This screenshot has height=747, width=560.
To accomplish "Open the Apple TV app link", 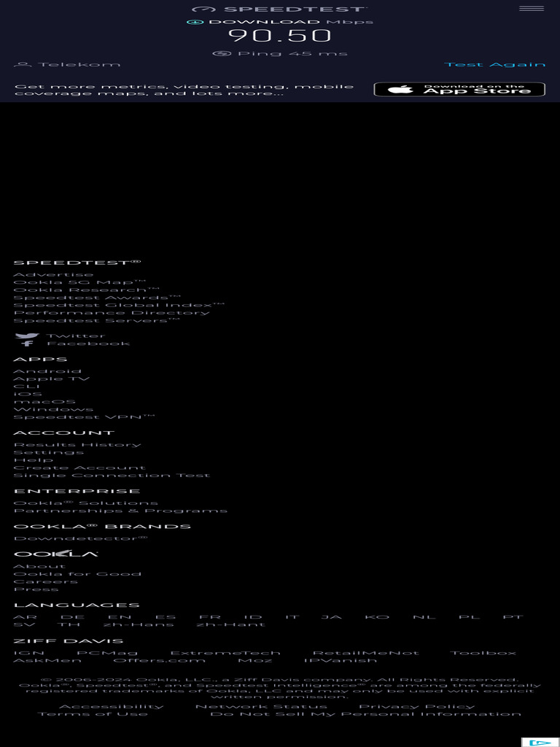I will (x=52, y=379).
